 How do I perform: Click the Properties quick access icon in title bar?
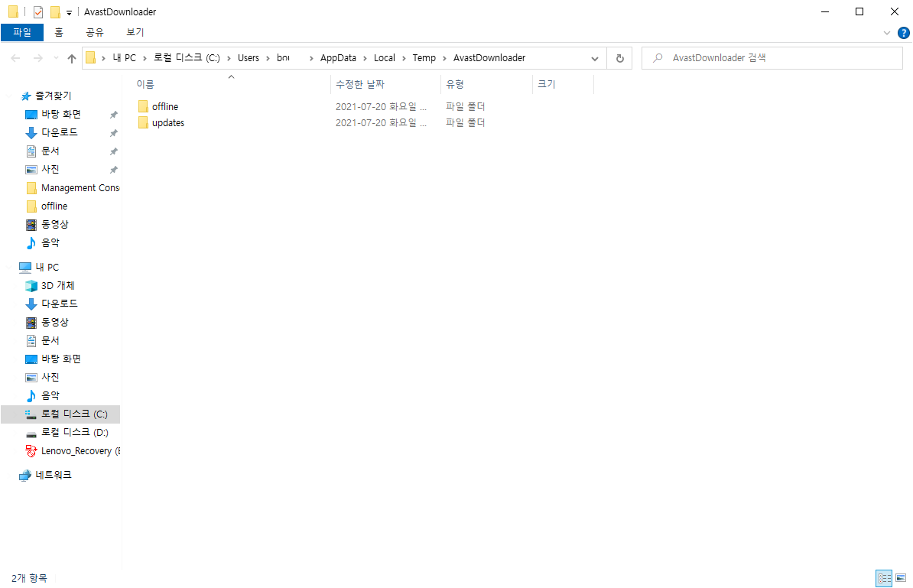(37, 11)
